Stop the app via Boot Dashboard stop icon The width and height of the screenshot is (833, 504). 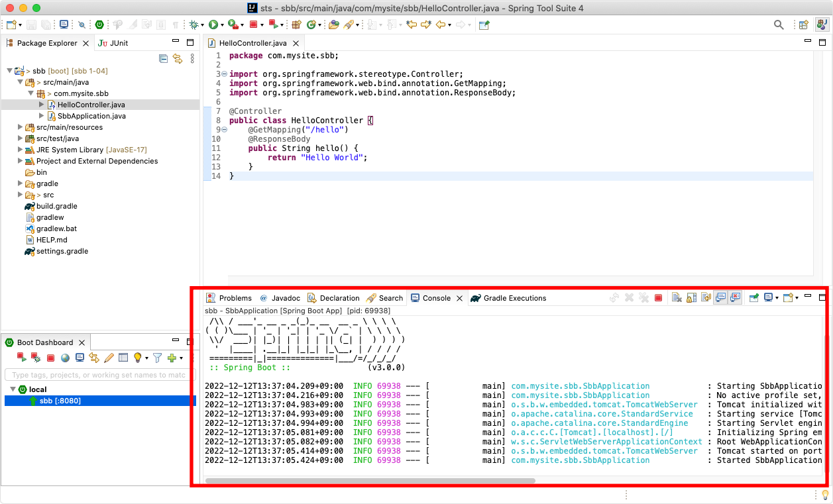50,358
